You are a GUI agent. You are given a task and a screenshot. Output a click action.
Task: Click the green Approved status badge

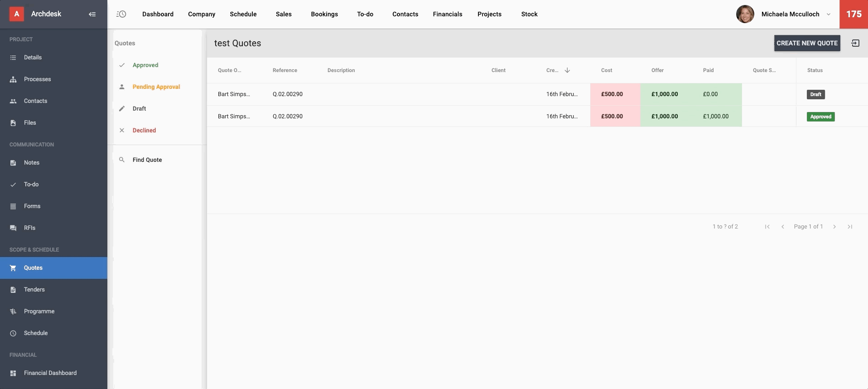(820, 117)
